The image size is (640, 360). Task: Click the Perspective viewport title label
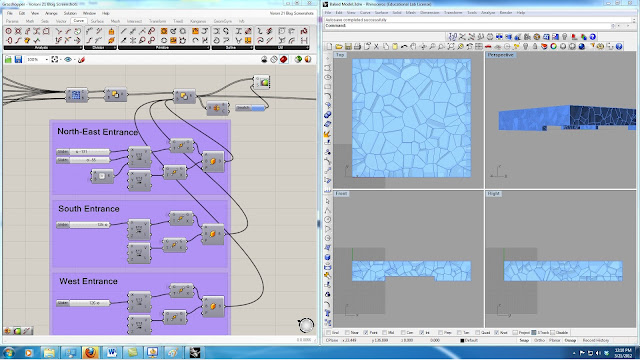[x=500, y=55]
